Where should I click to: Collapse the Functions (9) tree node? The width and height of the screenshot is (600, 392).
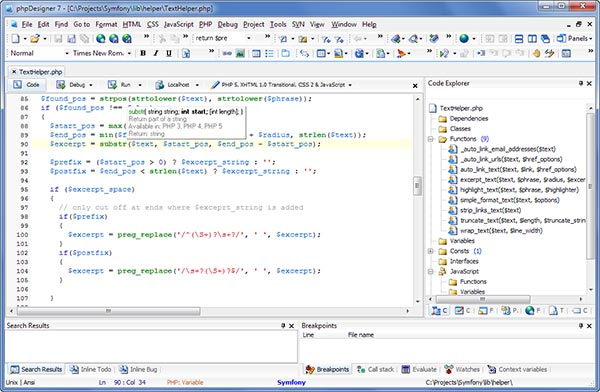(430, 139)
